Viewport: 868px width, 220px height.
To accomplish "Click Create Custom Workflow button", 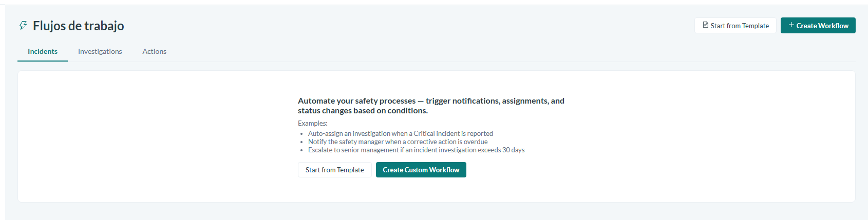I will (x=421, y=170).
